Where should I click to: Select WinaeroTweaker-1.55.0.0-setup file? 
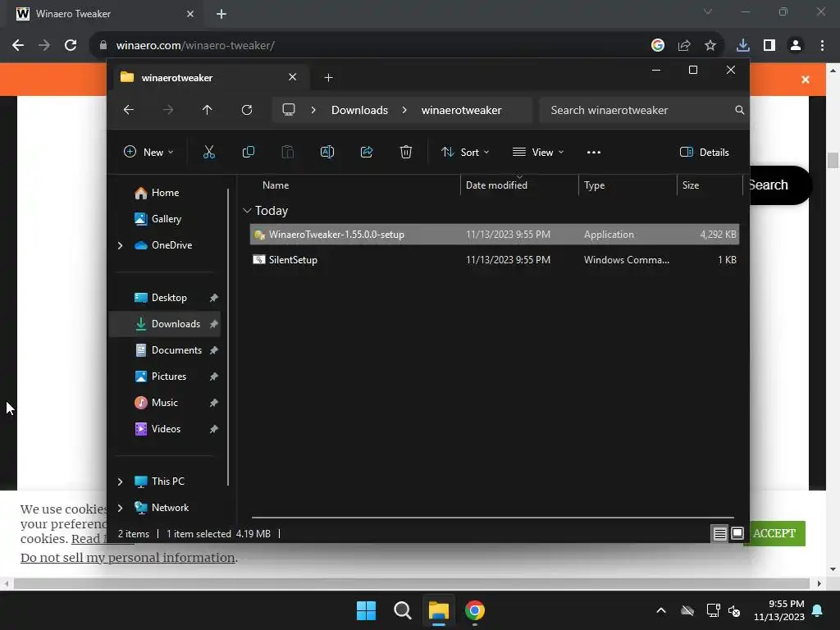pyautogui.click(x=495, y=235)
